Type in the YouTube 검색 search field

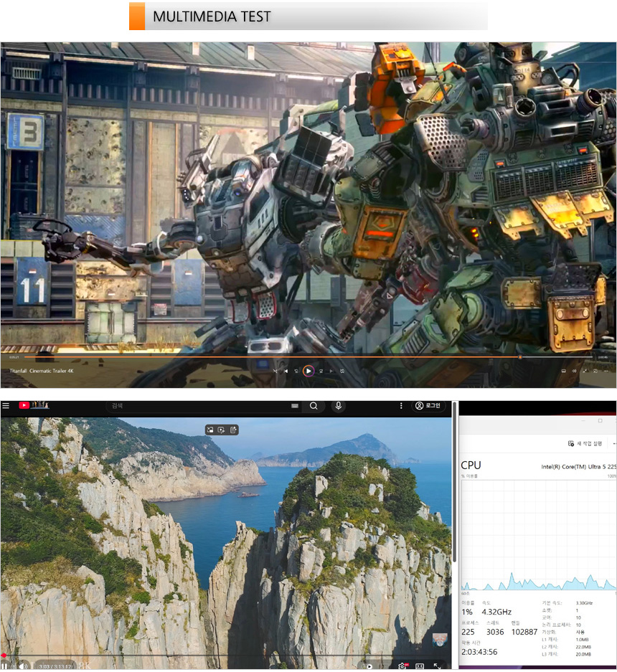pos(194,406)
